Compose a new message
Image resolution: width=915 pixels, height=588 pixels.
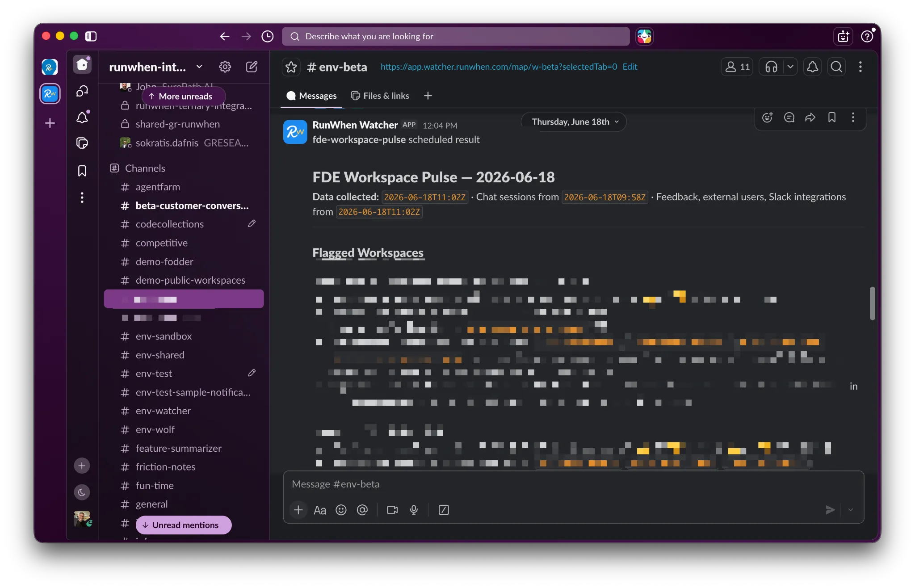(252, 67)
